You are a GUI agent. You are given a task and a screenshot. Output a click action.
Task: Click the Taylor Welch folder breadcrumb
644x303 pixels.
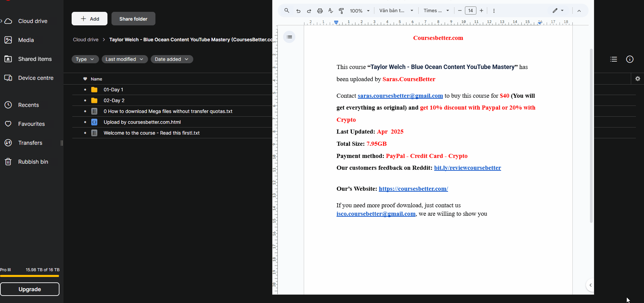point(191,40)
